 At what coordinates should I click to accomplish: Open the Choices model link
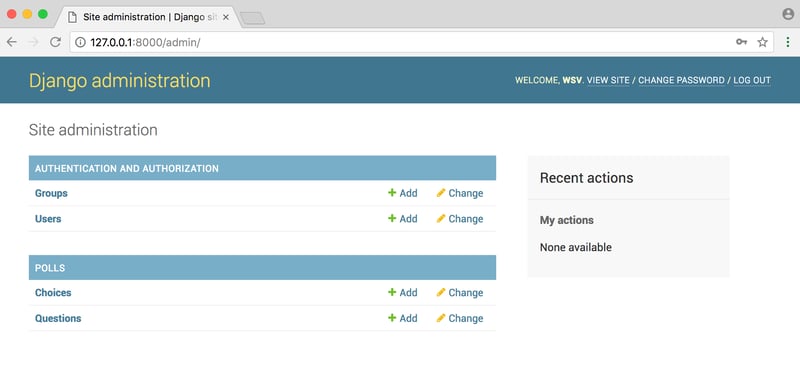53,293
